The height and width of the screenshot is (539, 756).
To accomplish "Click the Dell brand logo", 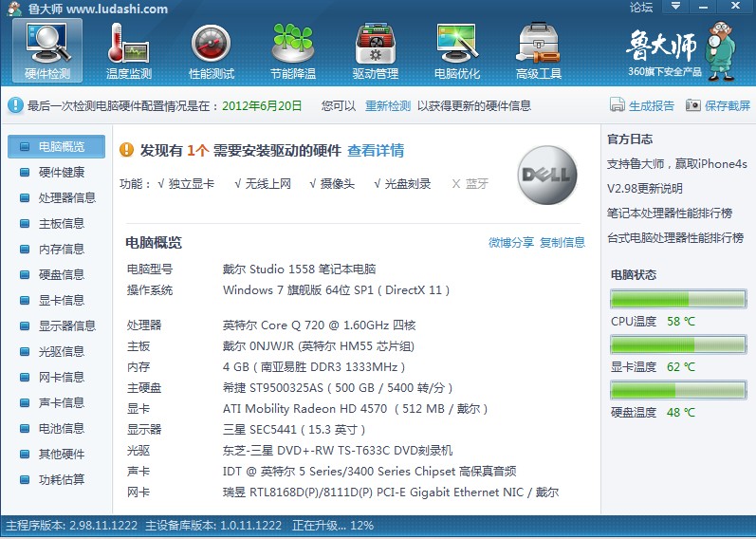I will tap(546, 175).
